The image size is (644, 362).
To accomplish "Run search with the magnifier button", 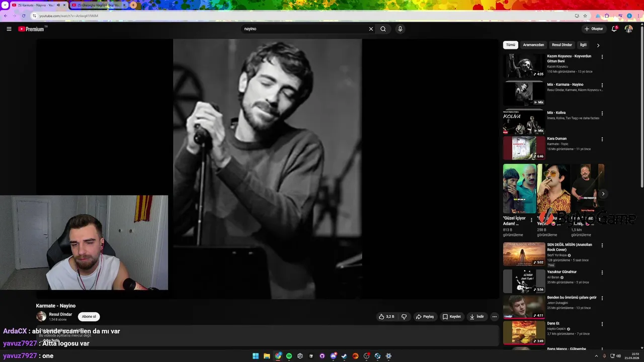I will [383, 29].
